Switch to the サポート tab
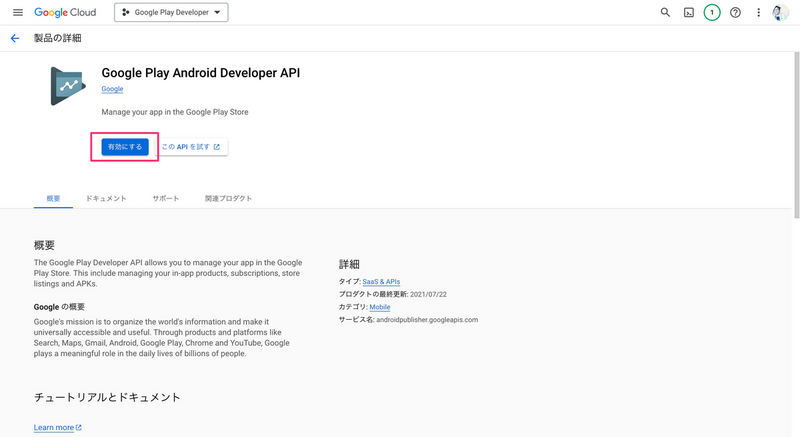The width and height of the screenshot is (800, 437). [166, 198]
